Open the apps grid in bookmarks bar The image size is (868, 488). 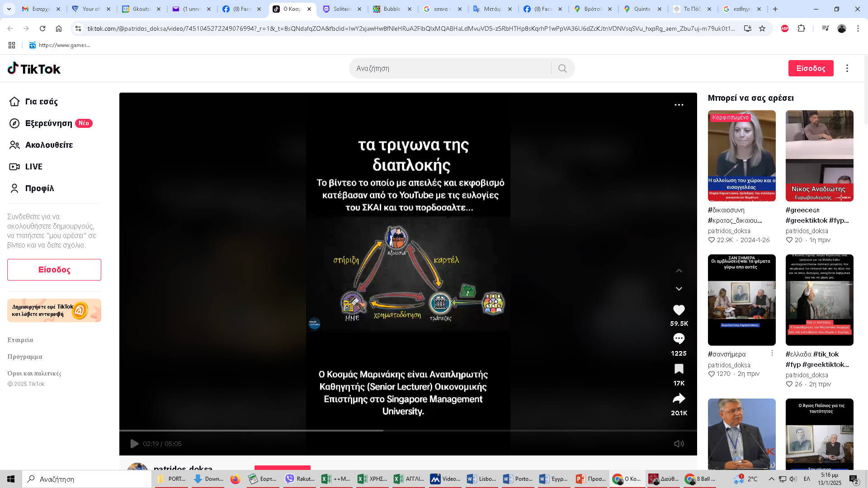tap(12, 45)
